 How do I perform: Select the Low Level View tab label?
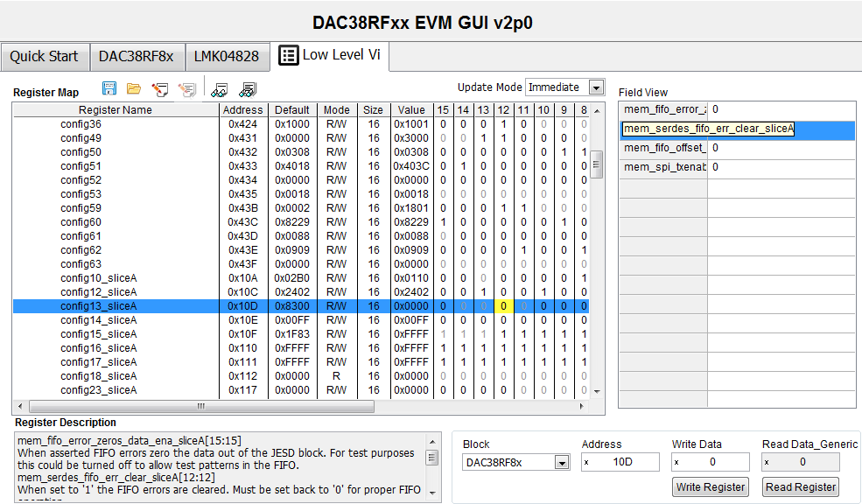[x=341, y=55]
